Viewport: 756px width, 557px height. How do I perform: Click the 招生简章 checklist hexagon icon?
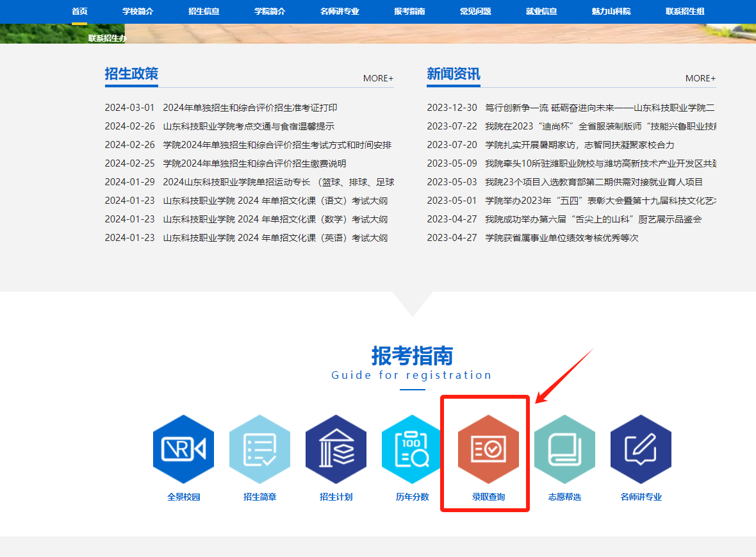tap(259, 449)
